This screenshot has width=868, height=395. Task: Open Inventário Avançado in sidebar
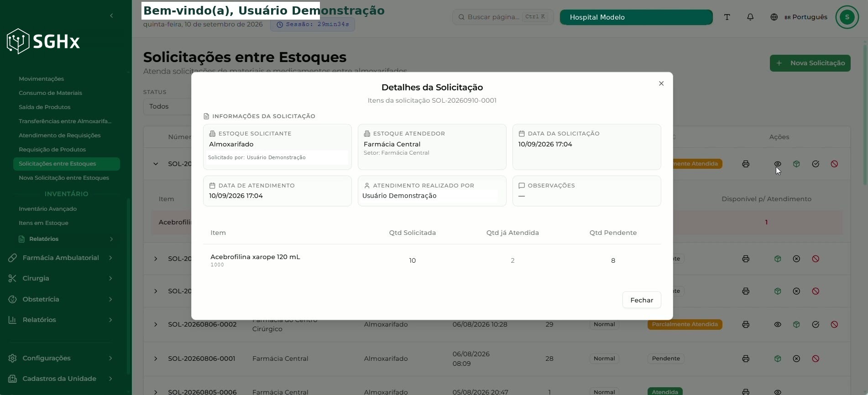[47, 209]
